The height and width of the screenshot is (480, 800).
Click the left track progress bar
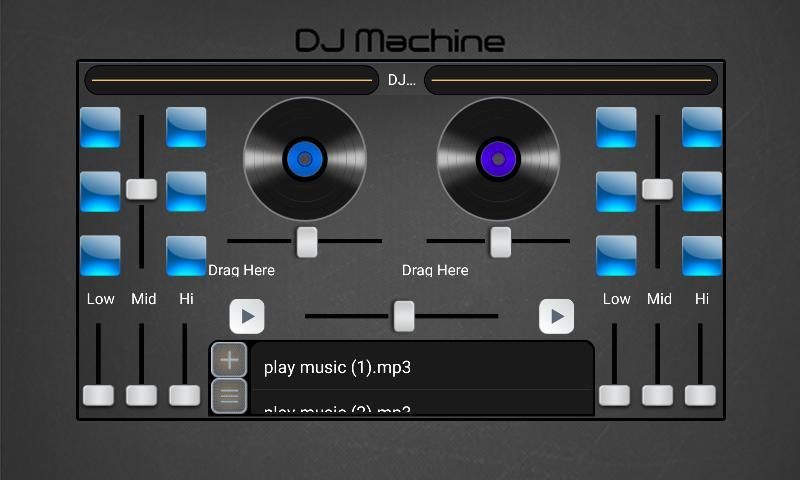coord(231,80)
